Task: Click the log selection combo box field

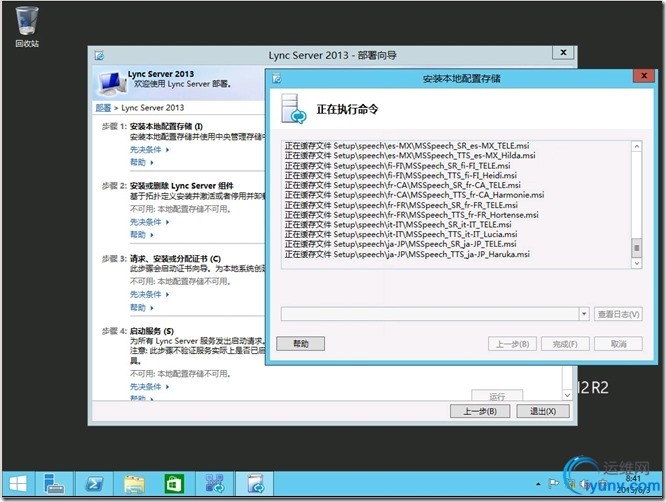Action: (x=435, y=314)
